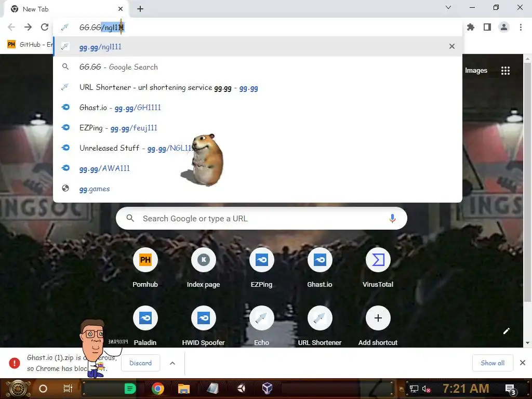Viewport: 532px width, 399px height.
Task: Click the magnifier in the search box
Action: pos(130,218)
